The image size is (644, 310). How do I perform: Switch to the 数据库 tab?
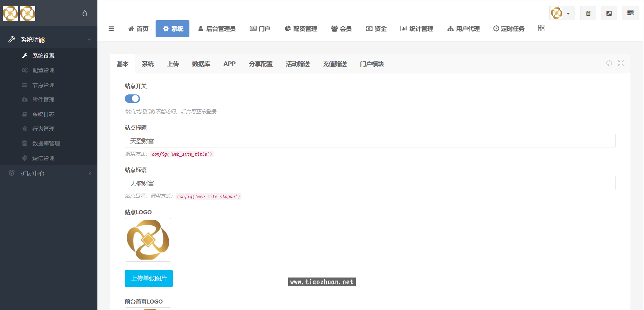201,64
